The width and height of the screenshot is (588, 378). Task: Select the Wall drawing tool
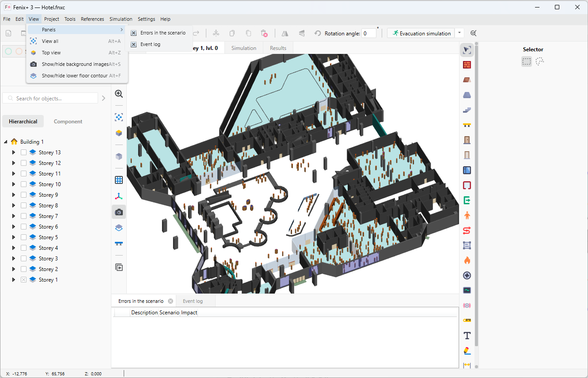pos(467,65)
